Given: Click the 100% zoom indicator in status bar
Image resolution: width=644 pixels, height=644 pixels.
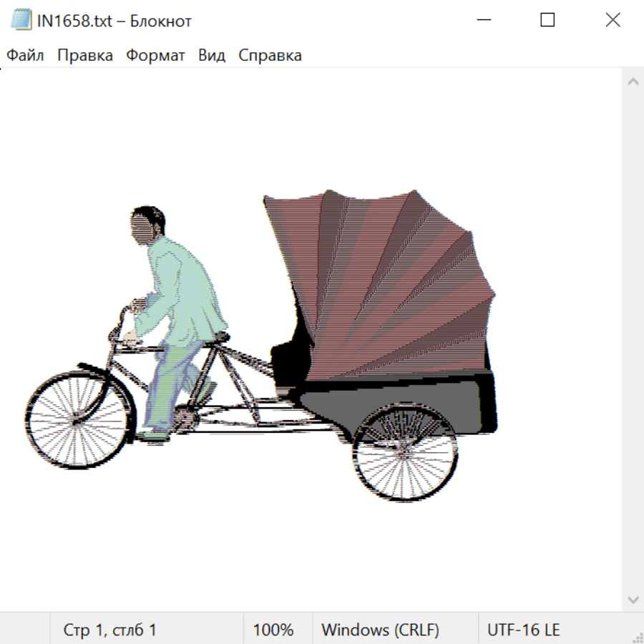Looking at the screenshot, I should coord(273,630).
